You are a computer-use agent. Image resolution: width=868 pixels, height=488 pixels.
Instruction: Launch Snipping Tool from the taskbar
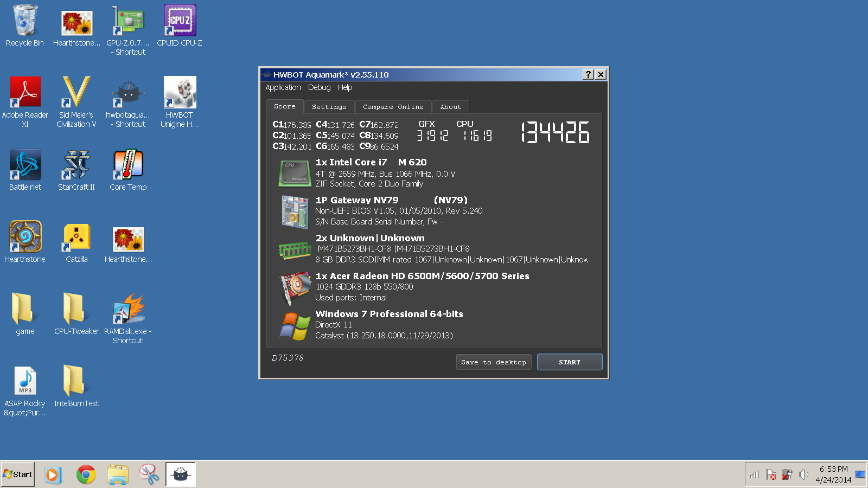tap(149, 475)
